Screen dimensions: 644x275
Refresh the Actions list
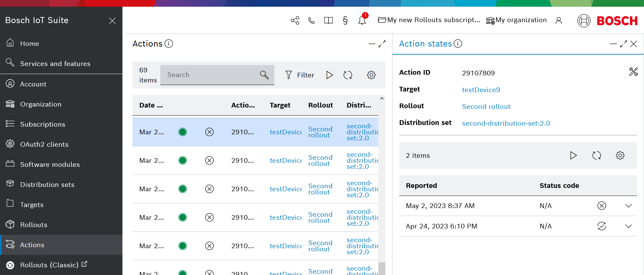(x=348, y=75)
